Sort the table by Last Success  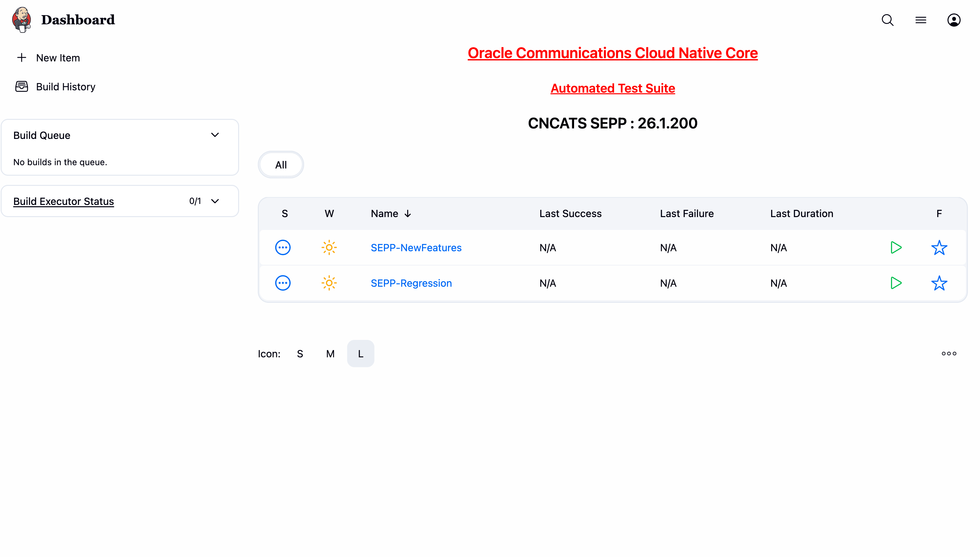pyautogui.click(x=570, y=213)
